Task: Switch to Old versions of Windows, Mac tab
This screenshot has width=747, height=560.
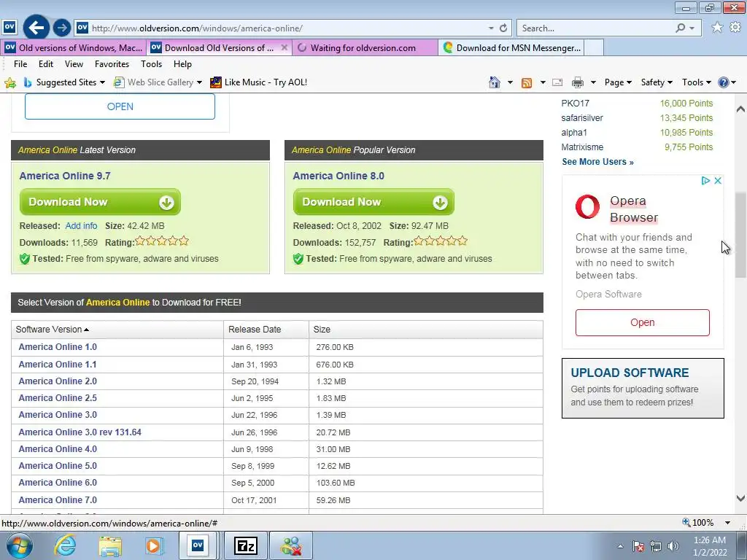Action: (x=74, y=47)
